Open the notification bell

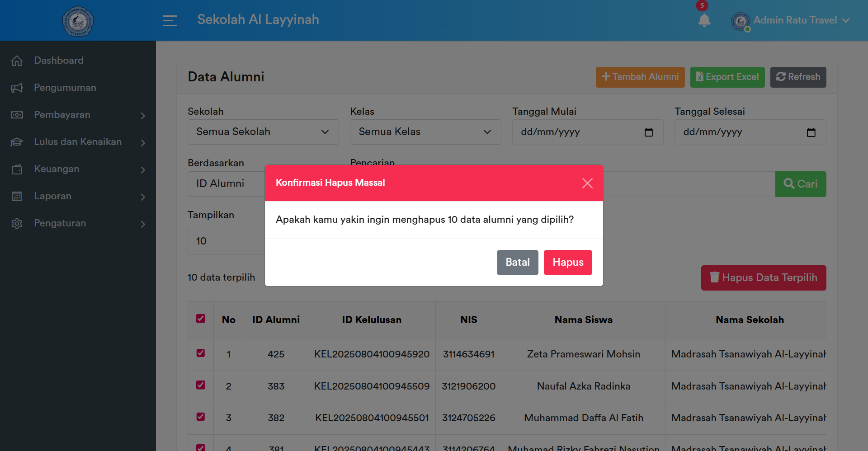704,20
